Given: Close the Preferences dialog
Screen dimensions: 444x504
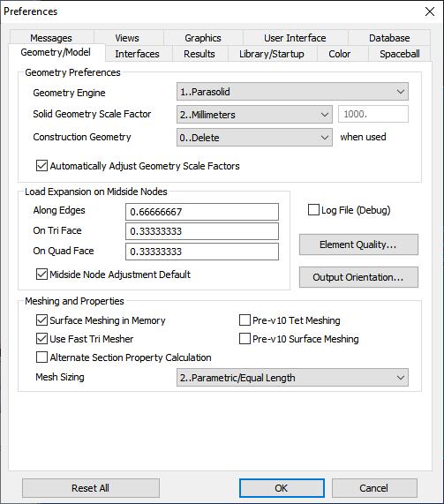Looking at the screenshot, I should [430, 11].
